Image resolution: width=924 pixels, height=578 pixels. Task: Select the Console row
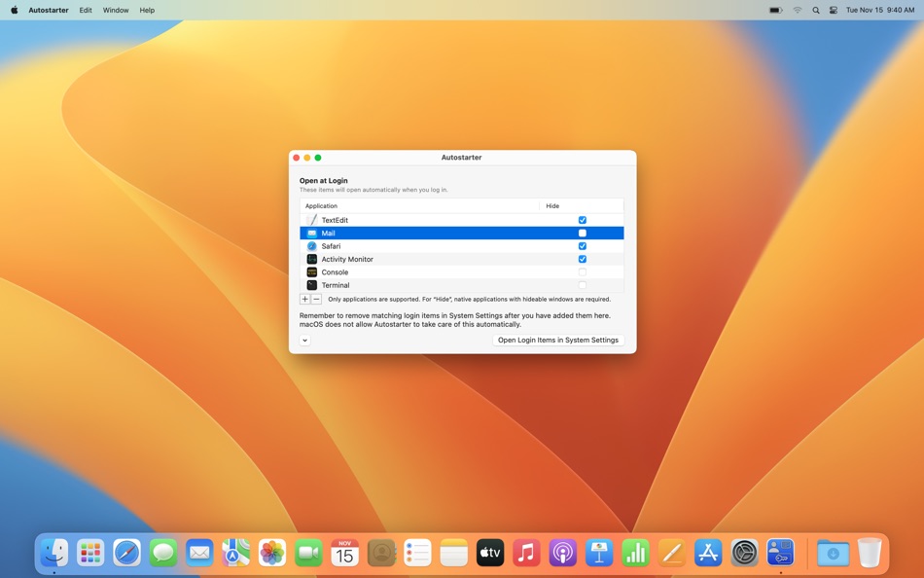tap(461, 271)
